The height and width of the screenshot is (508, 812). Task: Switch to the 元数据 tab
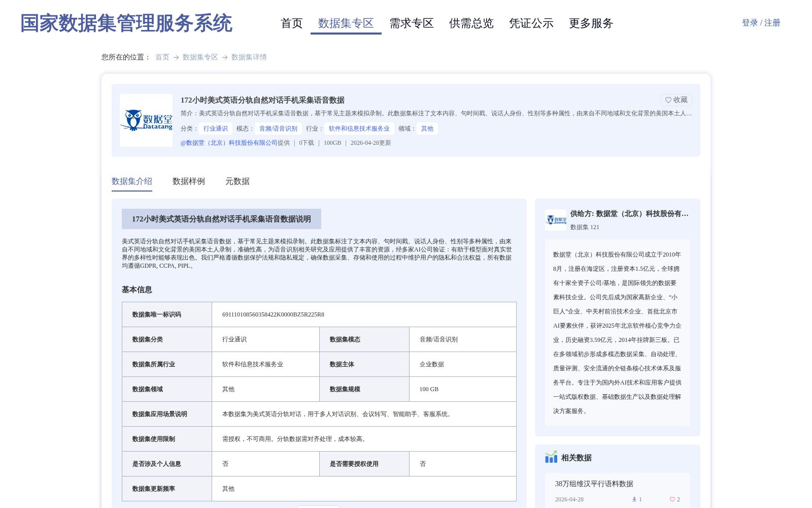[238, 181]
